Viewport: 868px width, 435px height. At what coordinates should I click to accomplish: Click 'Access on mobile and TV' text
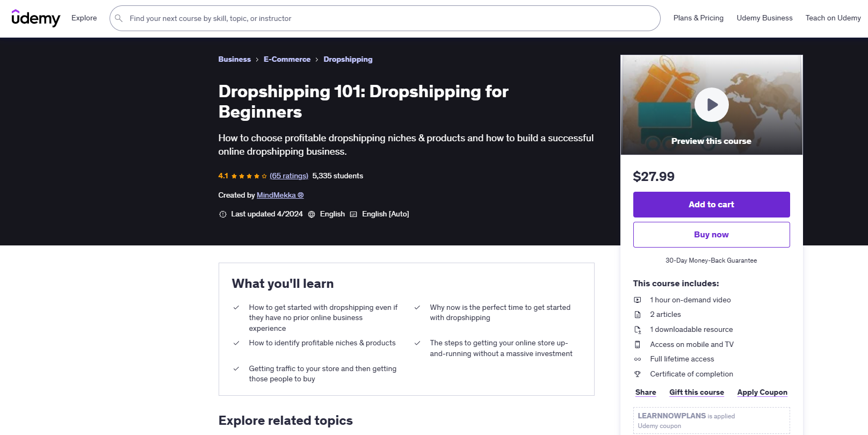[692, 345]
